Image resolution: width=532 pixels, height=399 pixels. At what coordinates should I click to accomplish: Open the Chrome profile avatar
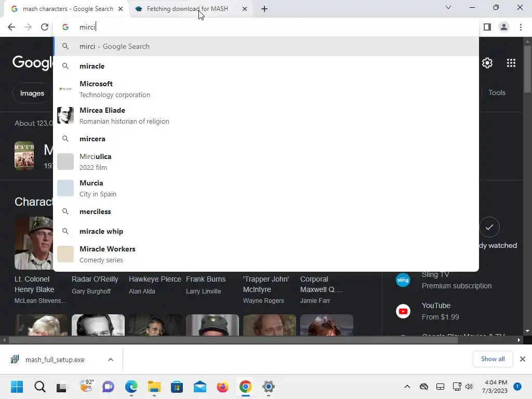[x=504, y=27]
